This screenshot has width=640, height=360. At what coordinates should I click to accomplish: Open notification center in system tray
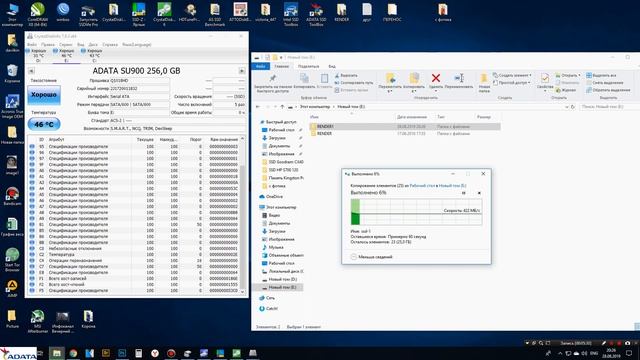tap(629, 353)
